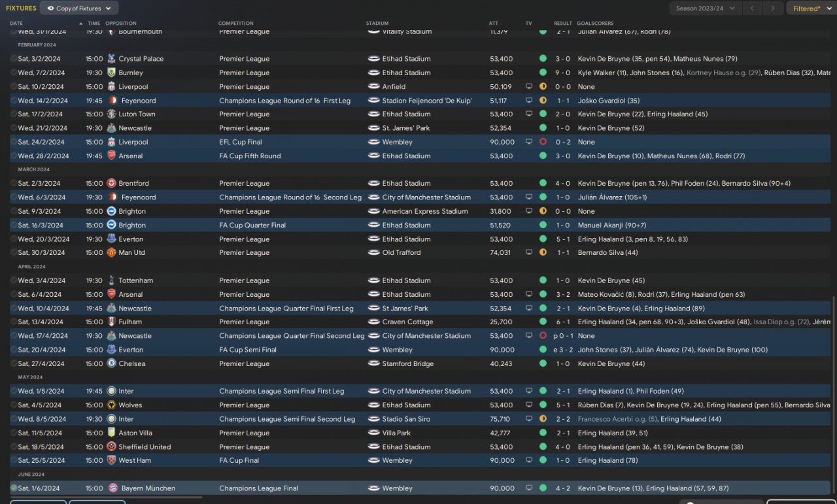Click the 6 - 1 result against Fulham

click(563, 322)
